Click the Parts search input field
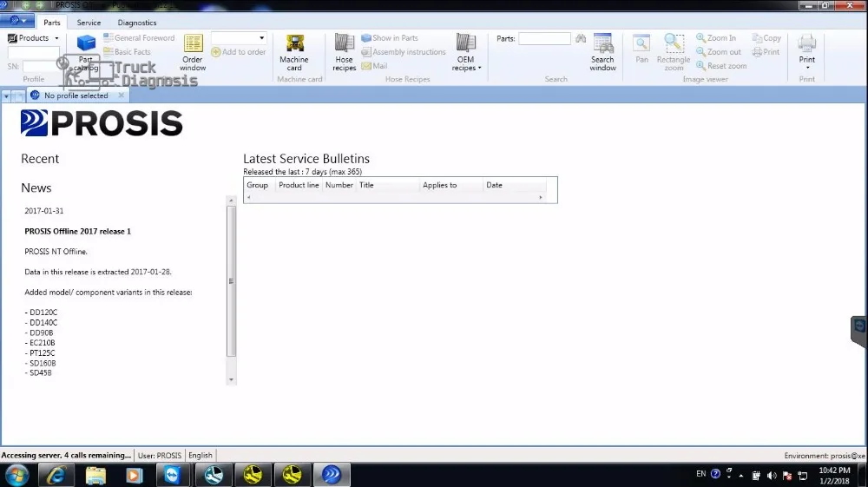868x487 pixels. coord(544,38)
